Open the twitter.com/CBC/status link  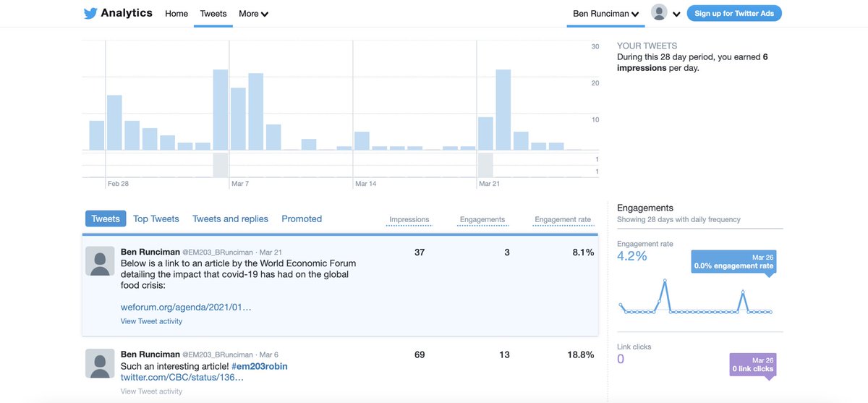[182, 378]
